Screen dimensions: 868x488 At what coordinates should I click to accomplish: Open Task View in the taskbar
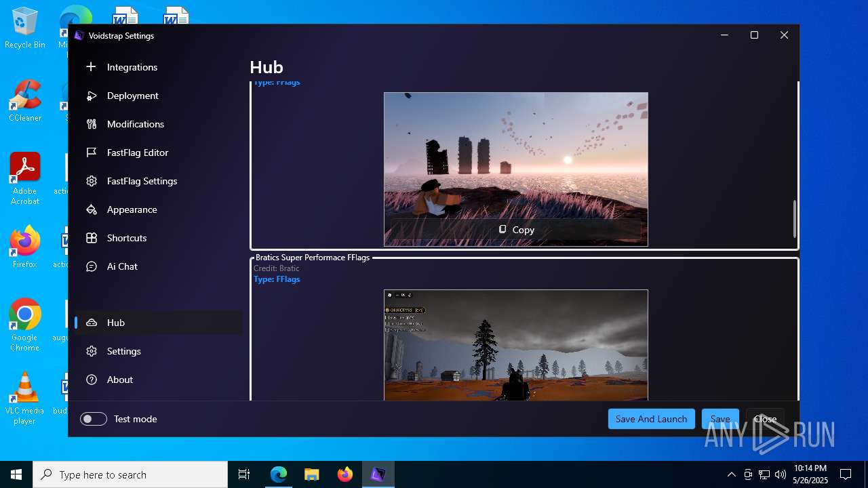[244, 474]
